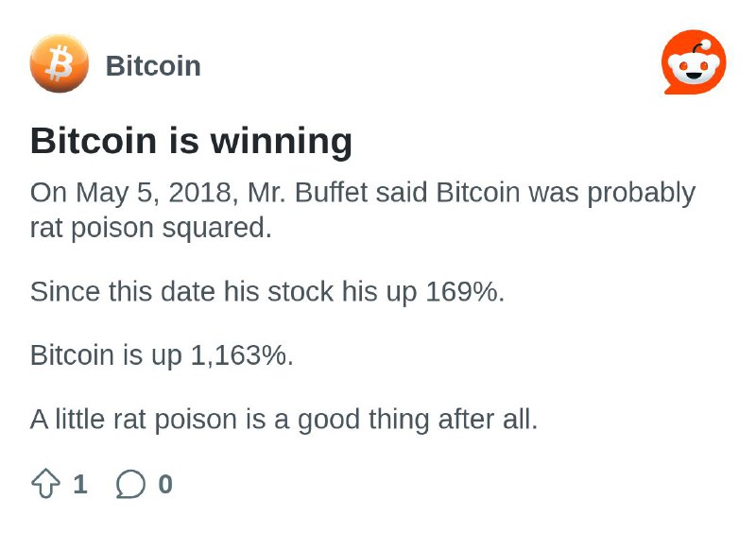Click the paragraph starting On May 5, 2018

[363, 210]
